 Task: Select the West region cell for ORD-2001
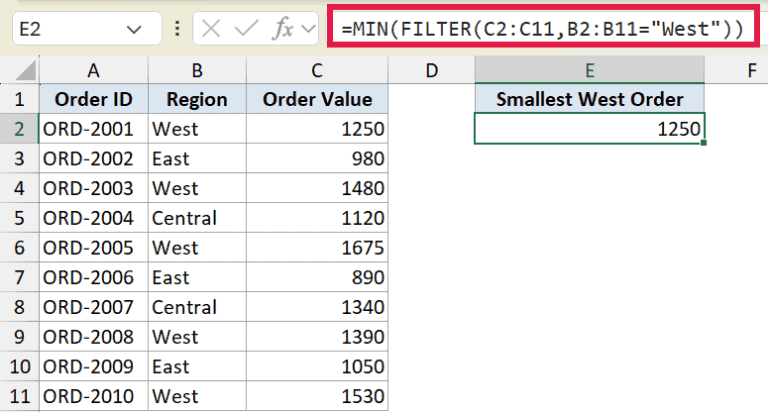coord(197,129)
